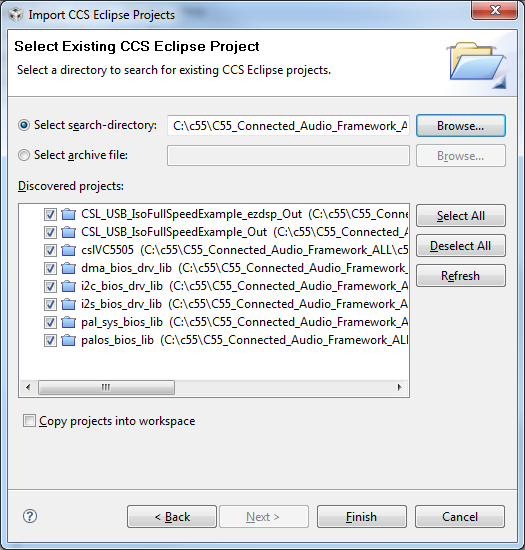Select the archive file radio button
This screenshot has height=550, width=525.
pyautogui.click(x=24, y=155)
